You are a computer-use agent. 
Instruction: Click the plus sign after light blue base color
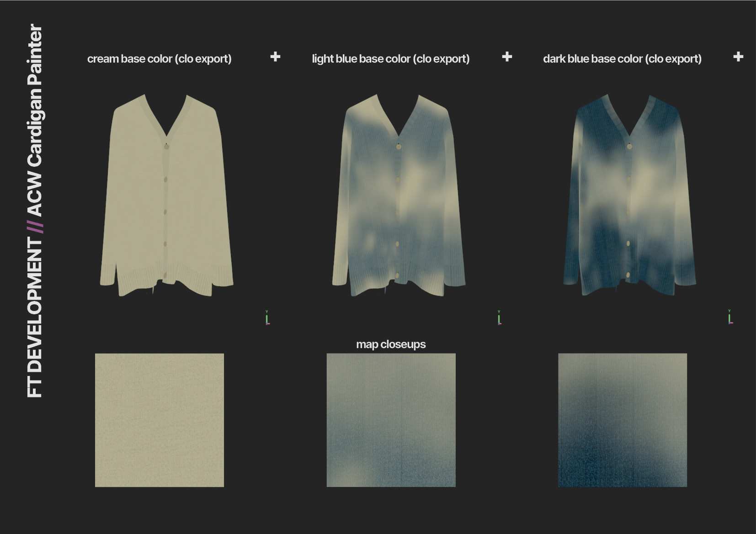point(507,57)
